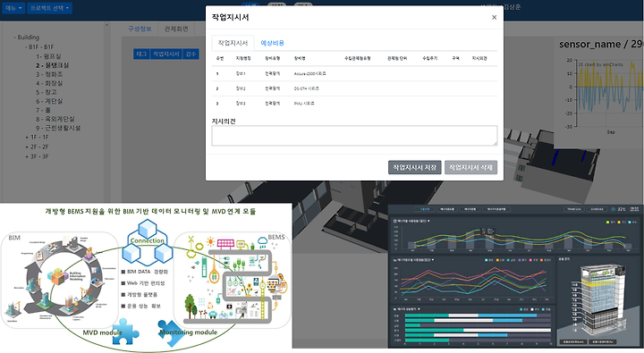Click the TREND LOG dashboard button
The height and width of the screenshot is (353, 644).
[574, 209]
